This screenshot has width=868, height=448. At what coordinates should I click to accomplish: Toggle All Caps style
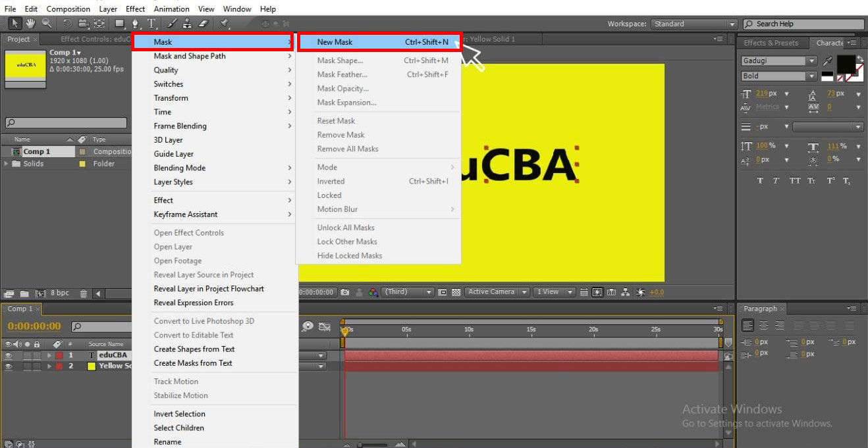click(796, 181)
